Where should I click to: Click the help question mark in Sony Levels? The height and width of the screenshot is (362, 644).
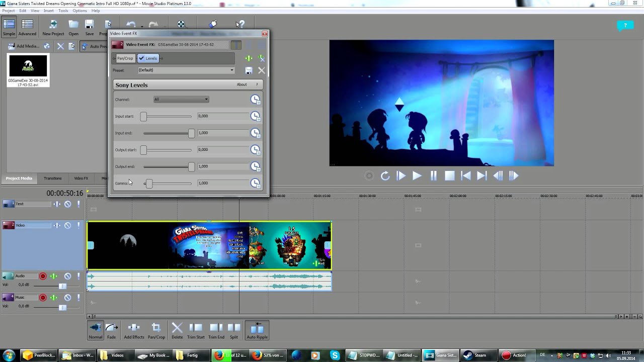257,84
